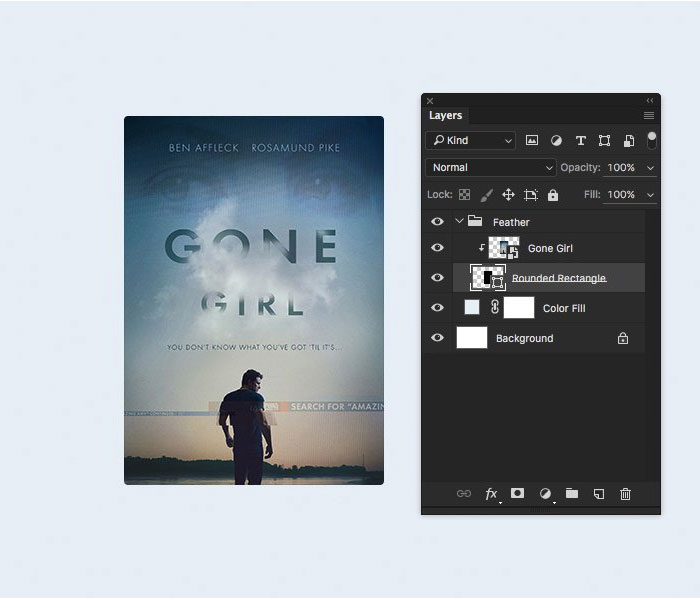Delete layer with trash icon
Screen dimensions: 700x598
(x=625, y=494)
